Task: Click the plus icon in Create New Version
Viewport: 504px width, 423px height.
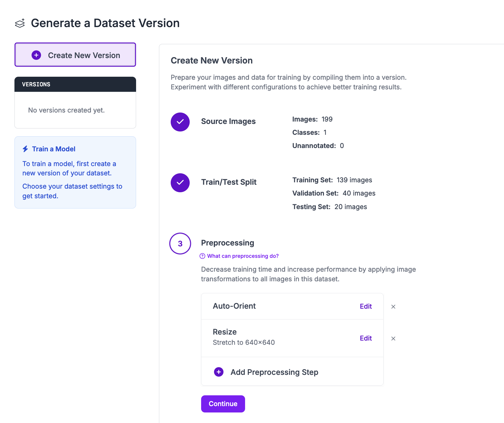Action: 36,55
